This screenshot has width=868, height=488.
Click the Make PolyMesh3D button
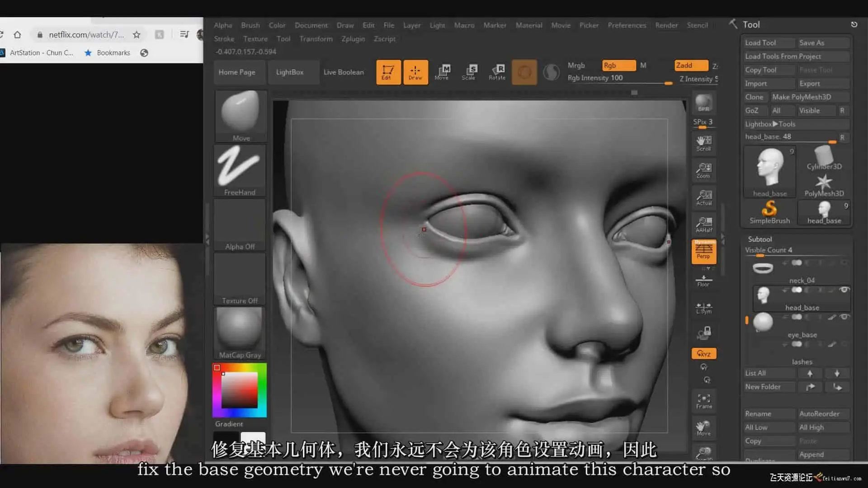801,97
